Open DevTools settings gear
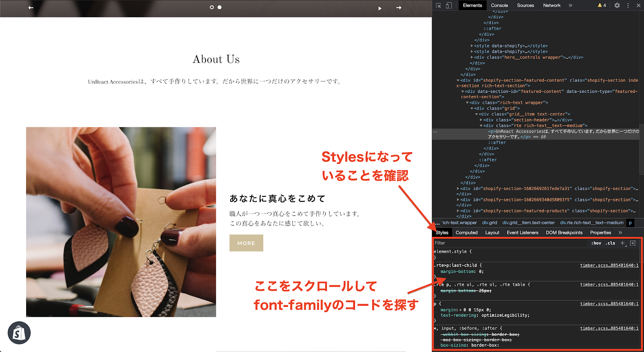This screenshot has width=644, height=352. [617, 6]
